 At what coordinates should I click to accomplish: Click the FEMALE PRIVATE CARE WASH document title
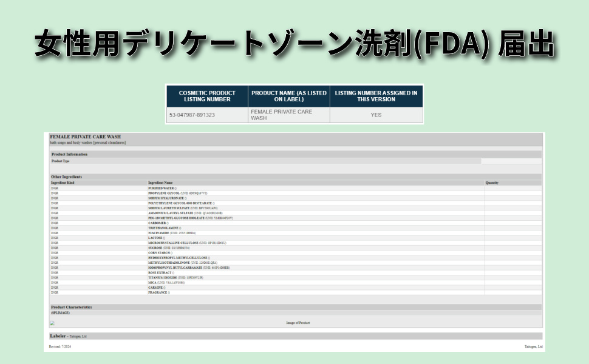point(81,136)
